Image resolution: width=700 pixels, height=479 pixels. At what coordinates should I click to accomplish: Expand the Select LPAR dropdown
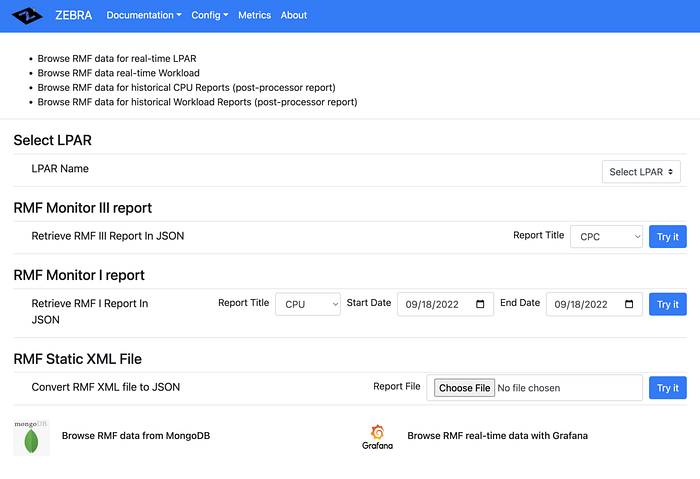641,172
